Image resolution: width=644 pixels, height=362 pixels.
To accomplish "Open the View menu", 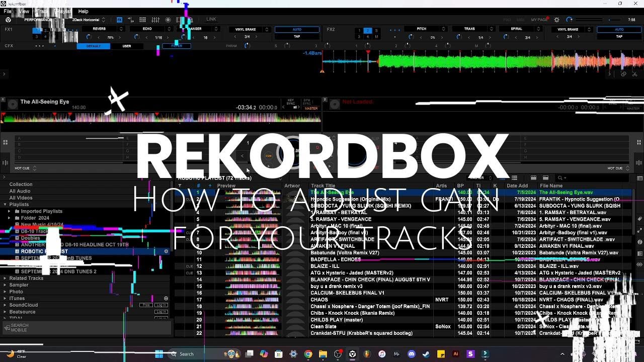I will pos(24,11).
